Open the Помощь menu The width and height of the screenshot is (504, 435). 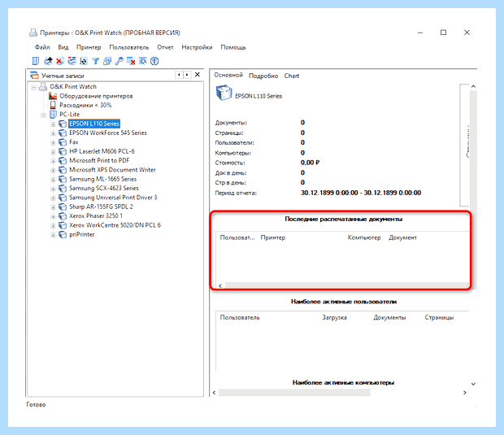point(233,47)
